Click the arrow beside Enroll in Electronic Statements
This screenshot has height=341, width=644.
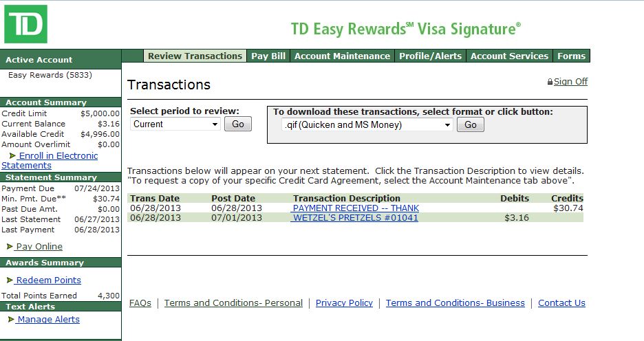12,156
